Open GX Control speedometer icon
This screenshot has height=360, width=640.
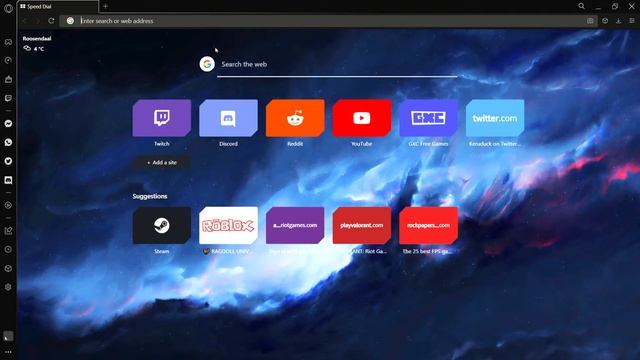[8, 60]
